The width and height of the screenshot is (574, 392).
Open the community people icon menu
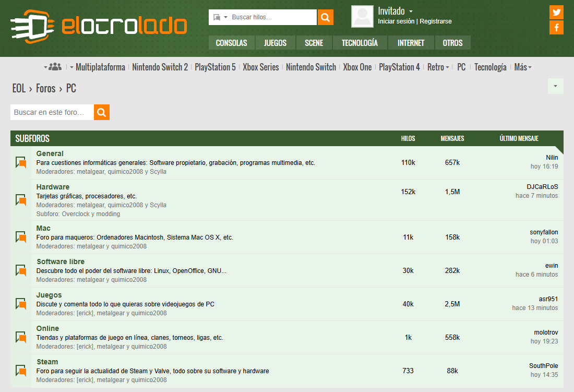pos(53,67)
